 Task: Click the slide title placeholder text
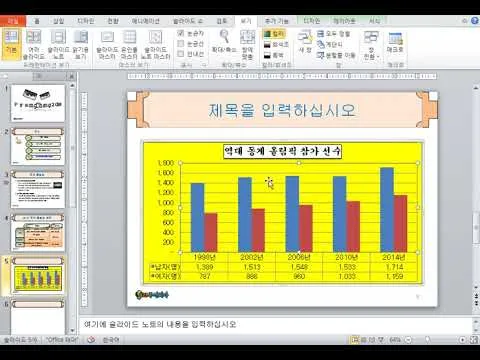coord(282,110)
